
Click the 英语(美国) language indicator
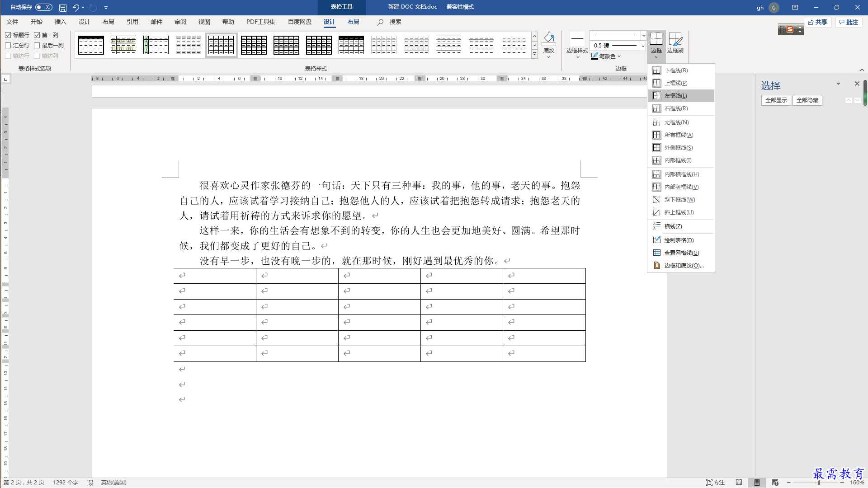(x=113, y=483)
